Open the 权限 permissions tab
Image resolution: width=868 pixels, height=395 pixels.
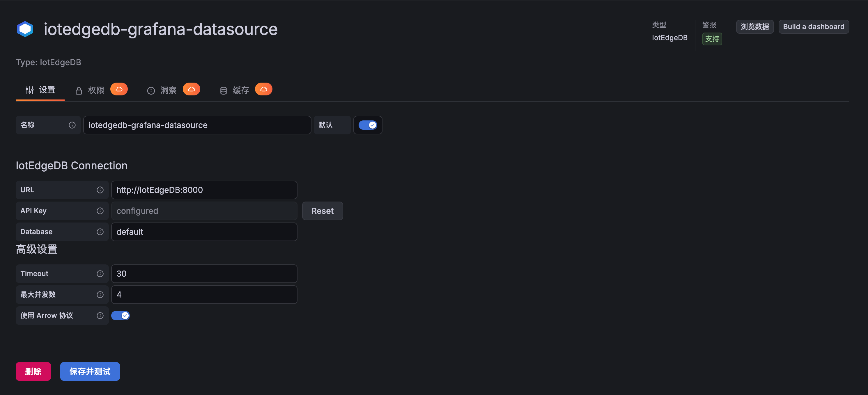[x=101, y=90]
